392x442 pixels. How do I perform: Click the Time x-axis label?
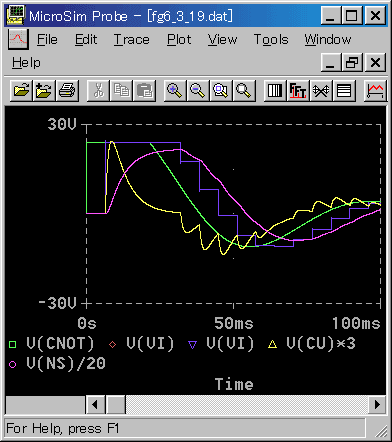[x=234, y=384]
